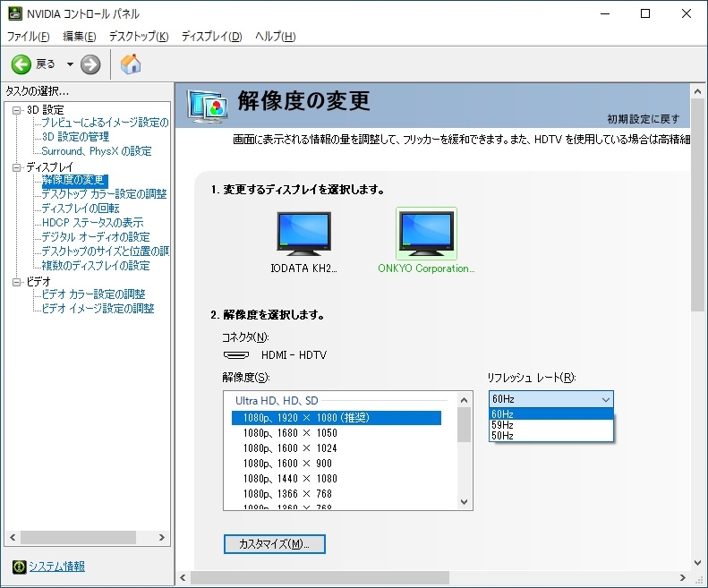Viewport: 708px width, 588px height.
Task: Collapse the ディスプレイ tree node
Action: (17, 167)
